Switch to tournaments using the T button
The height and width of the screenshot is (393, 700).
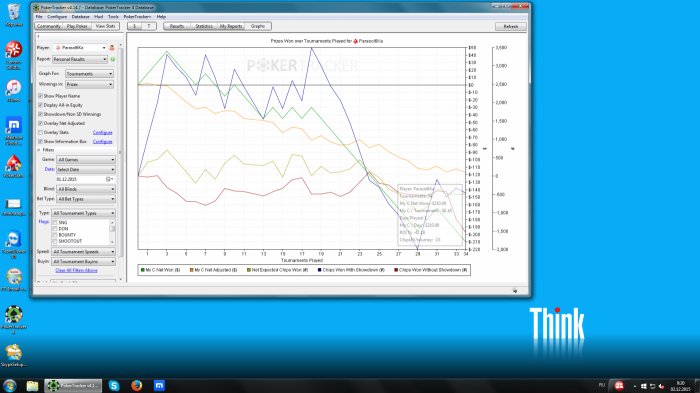coord(149,26)
